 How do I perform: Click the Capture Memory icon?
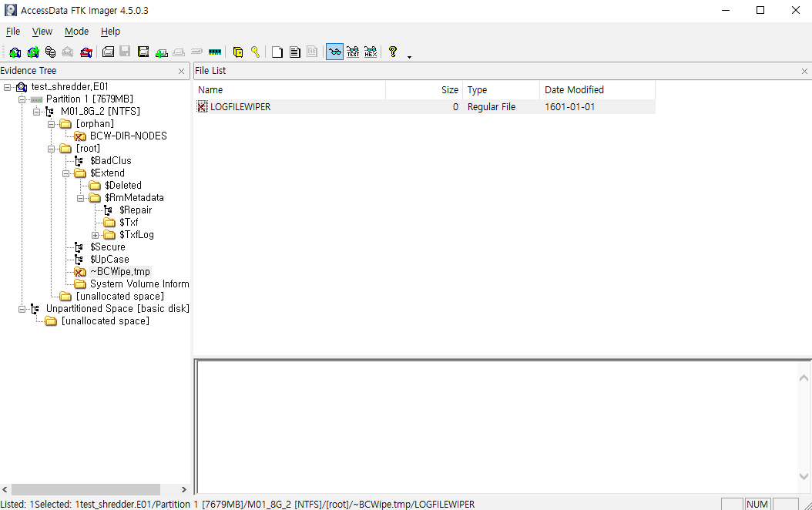214,52
